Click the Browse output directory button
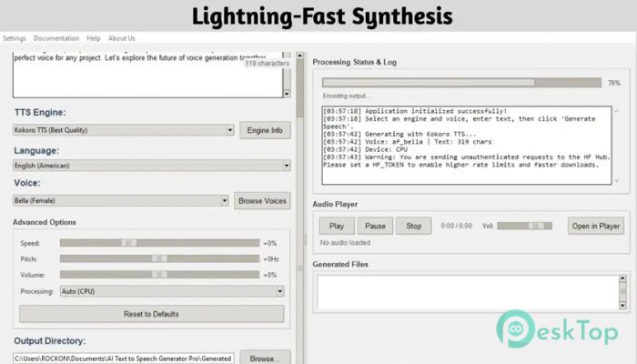Viewport: 637px width, 364px height. pyautogui.click(x=265, y=358)
